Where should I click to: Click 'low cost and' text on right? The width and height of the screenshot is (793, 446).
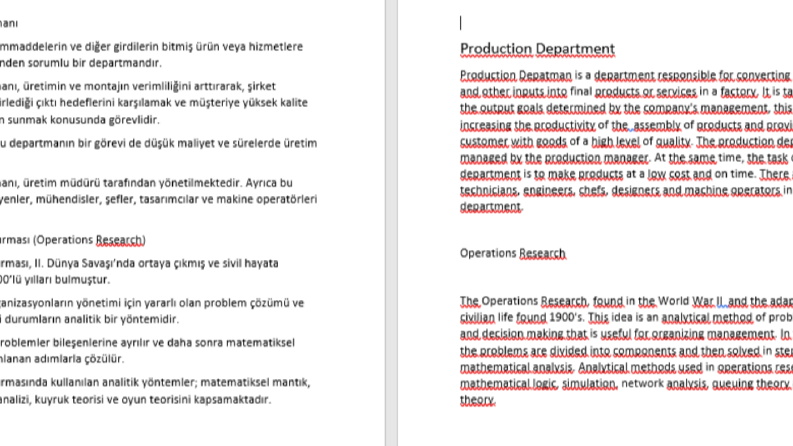pos(680,174)
